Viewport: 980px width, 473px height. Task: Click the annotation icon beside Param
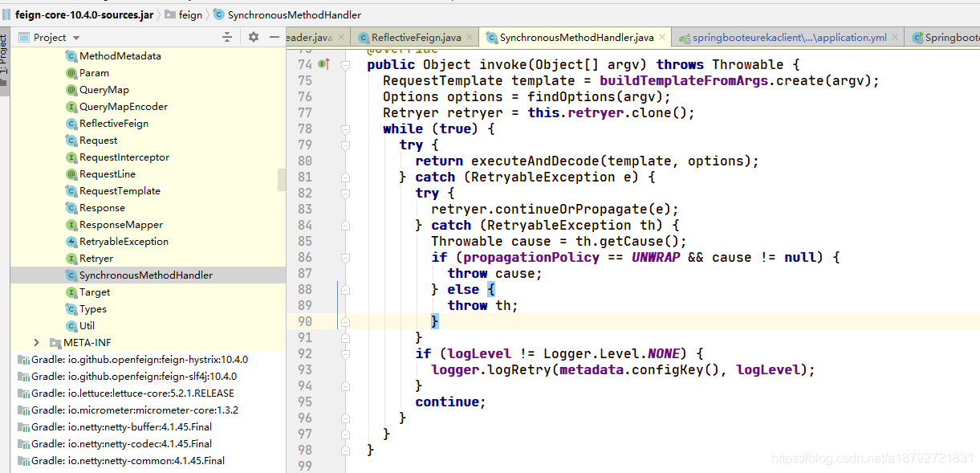(71, 73)
